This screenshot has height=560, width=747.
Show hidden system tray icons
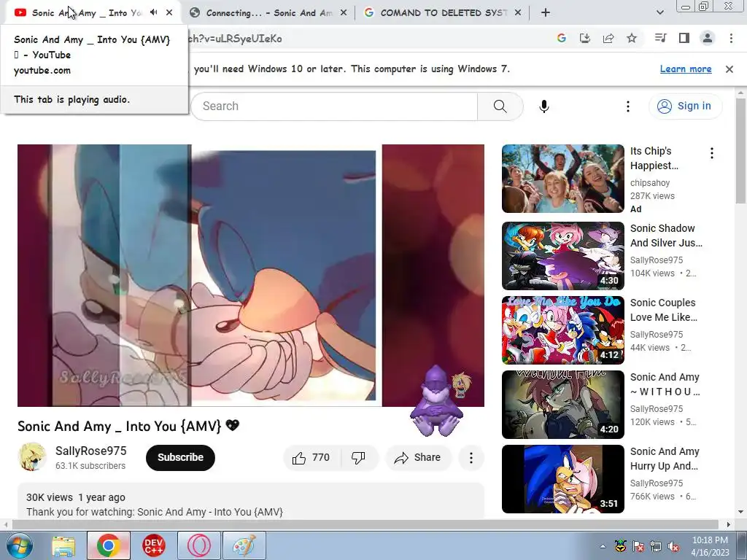603,546
